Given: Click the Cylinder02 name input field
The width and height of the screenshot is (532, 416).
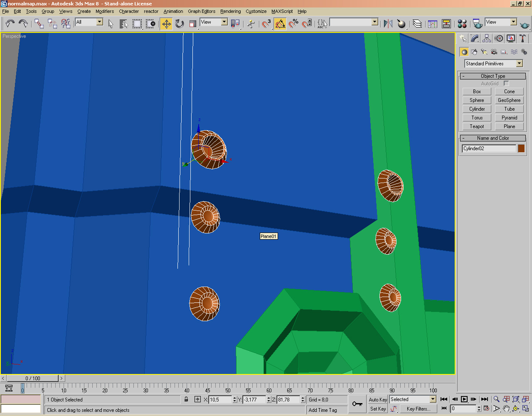Looking at the screenshot, I should (x=488, y=148).
